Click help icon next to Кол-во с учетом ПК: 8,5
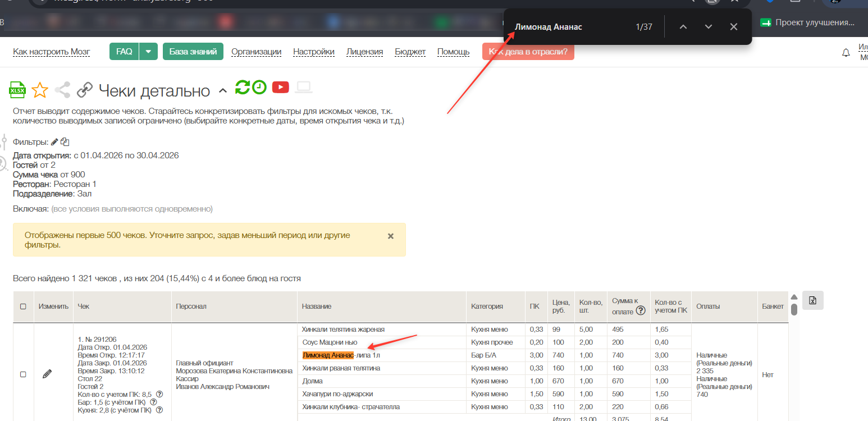The height and width of the screenshot is (421, 868). coord(159,395)
